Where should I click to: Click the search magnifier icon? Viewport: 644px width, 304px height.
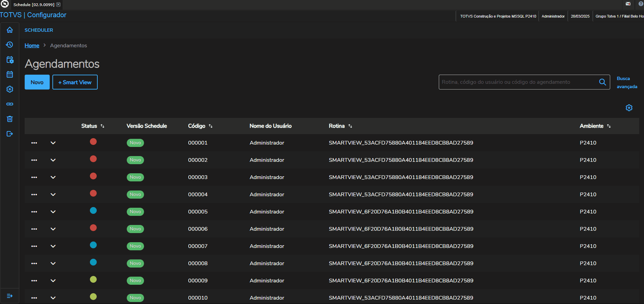[602, 82]
